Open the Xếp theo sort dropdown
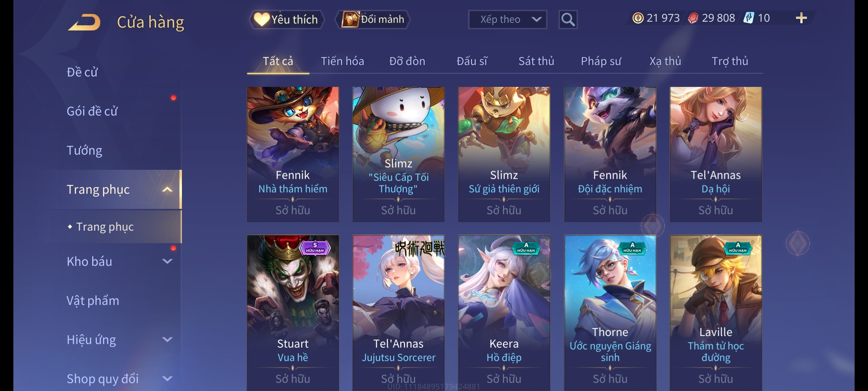Image resolution: width=868 pixels, height=391 pixels. pyautogui.click(x=507, y=20)
